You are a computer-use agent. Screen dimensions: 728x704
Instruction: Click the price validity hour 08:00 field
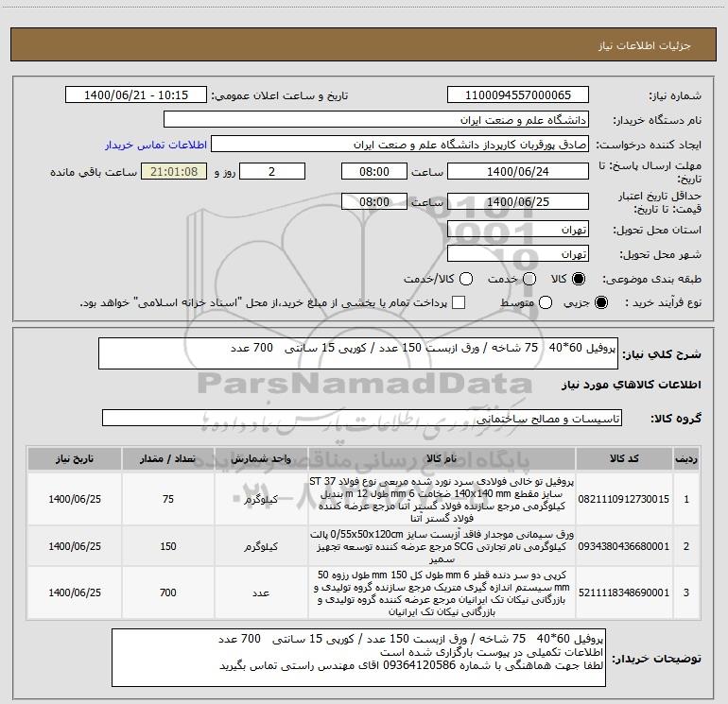[374, 201]
